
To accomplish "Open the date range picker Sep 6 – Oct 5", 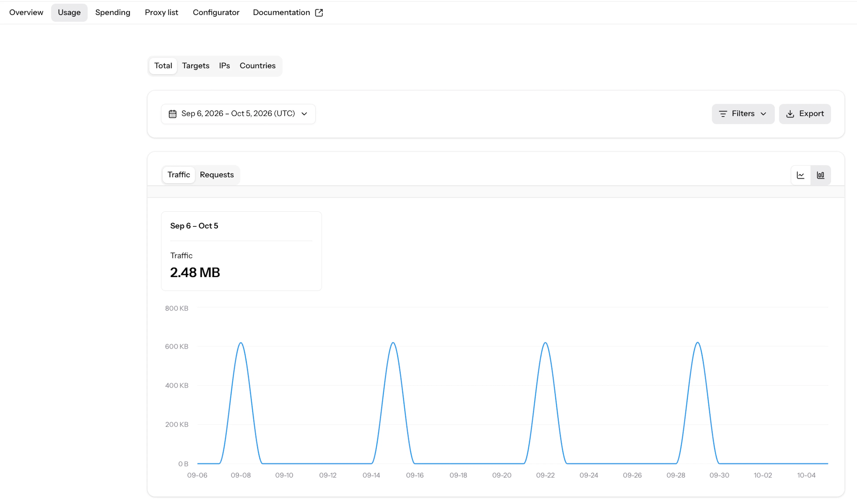I will click(x=238, y=114).
